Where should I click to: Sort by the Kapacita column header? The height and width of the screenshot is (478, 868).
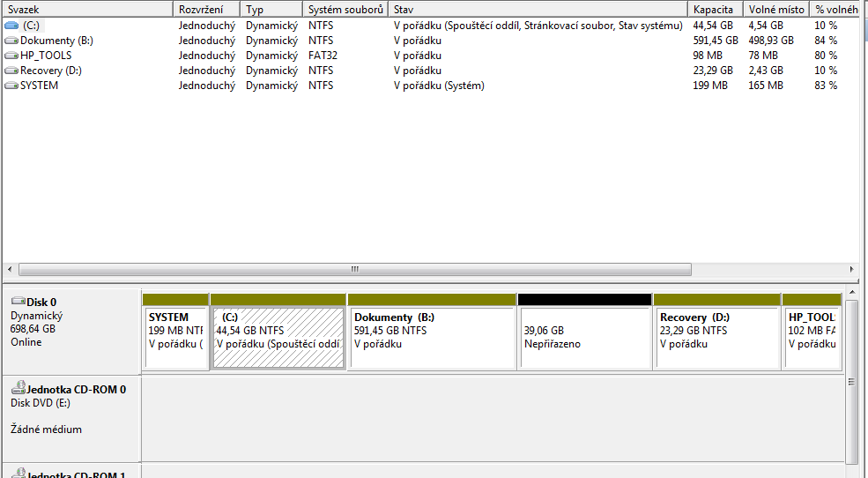715,10
